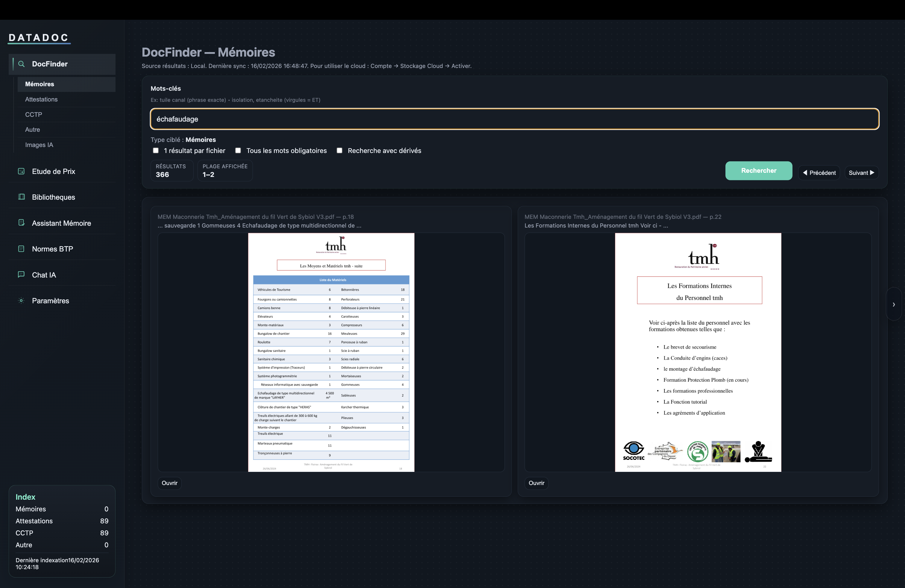Viewport: 905px width, 588px height.
Task: Open the Etude de Prix module
Action: tap(54, 171)
